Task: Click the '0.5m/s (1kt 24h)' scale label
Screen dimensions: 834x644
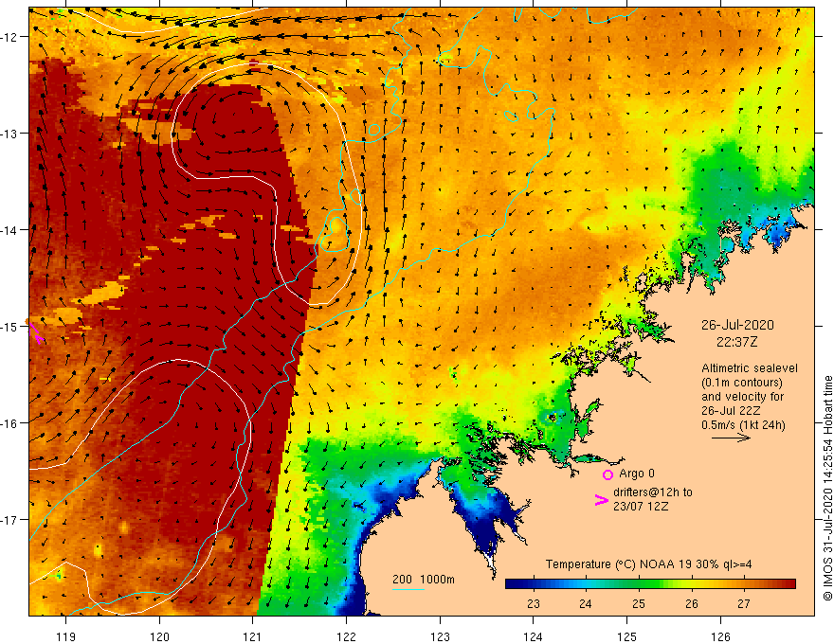Action: (743, 424)
